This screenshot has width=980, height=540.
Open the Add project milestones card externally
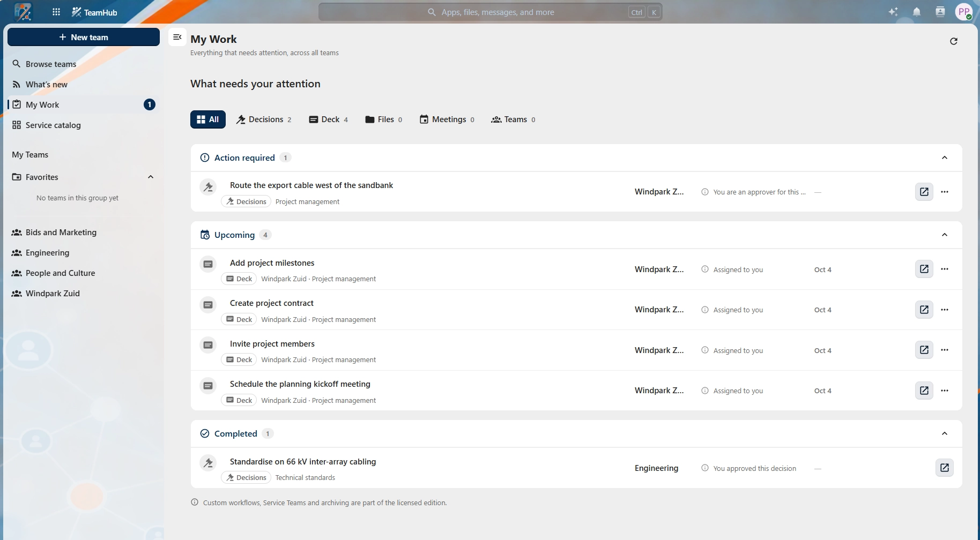(924, 269)
